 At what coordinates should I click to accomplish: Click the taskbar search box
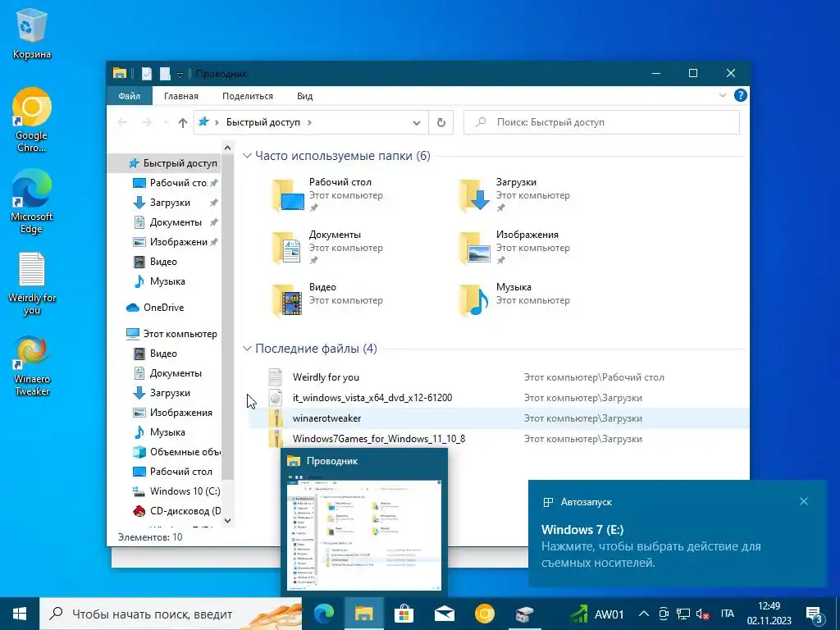(x=171, y=614)
